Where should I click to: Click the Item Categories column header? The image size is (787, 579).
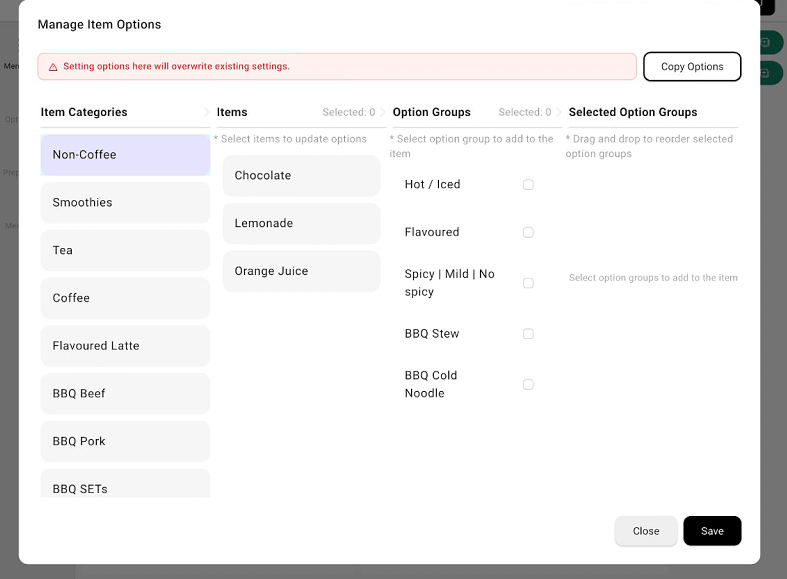[84, 112]
